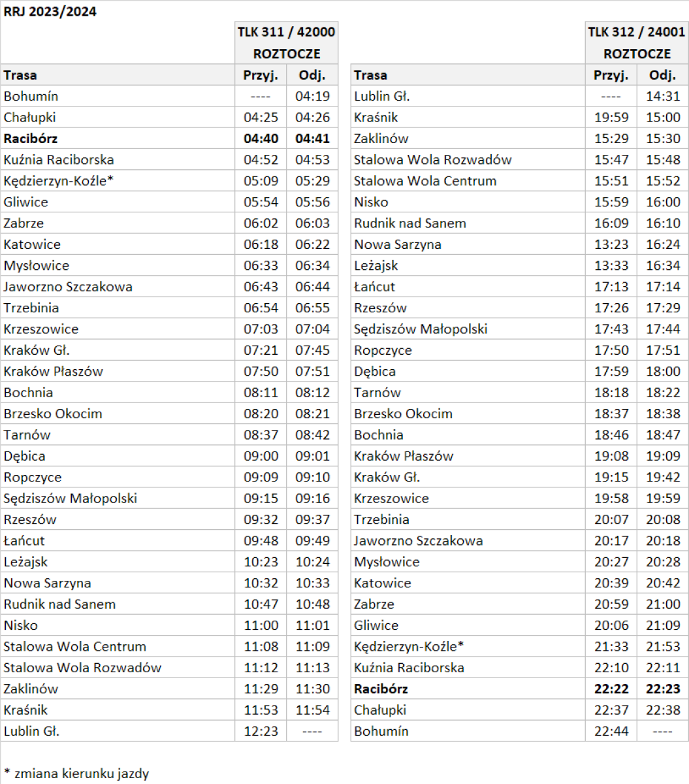Select the TLK 311 / 42000 header cell
The image size is (689, 784).
286,32
